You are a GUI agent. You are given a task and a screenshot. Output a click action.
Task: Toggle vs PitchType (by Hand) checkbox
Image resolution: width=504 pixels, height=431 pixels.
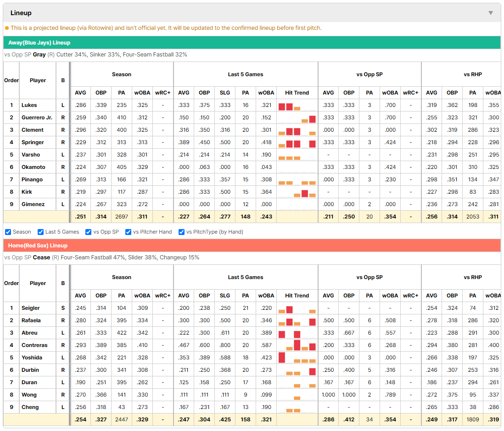tap(182, 232)
